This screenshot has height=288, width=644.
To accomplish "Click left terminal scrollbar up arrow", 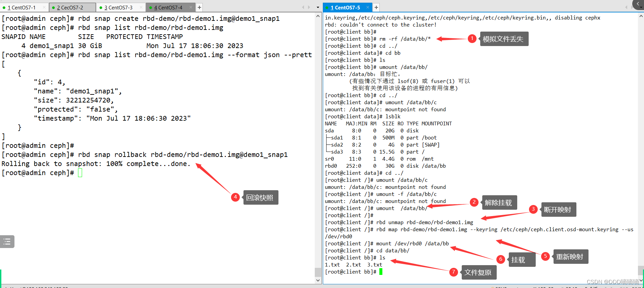I will tap(318, 16).
